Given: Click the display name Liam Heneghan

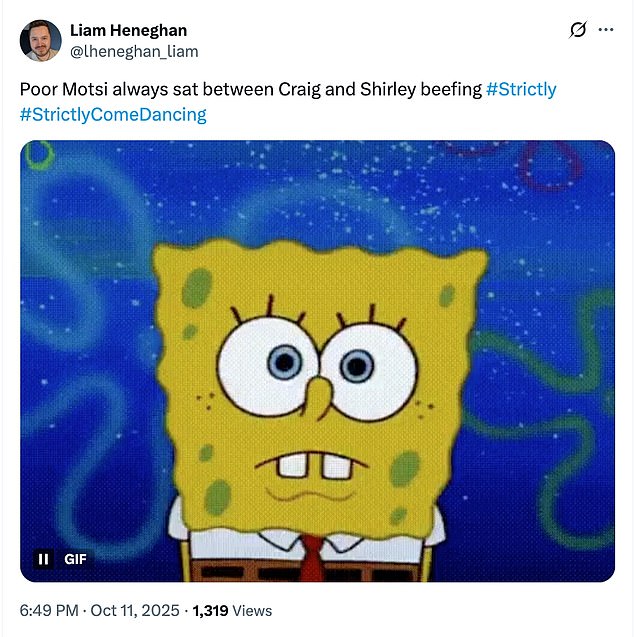Looking at the screenshot, I should 128,30.
